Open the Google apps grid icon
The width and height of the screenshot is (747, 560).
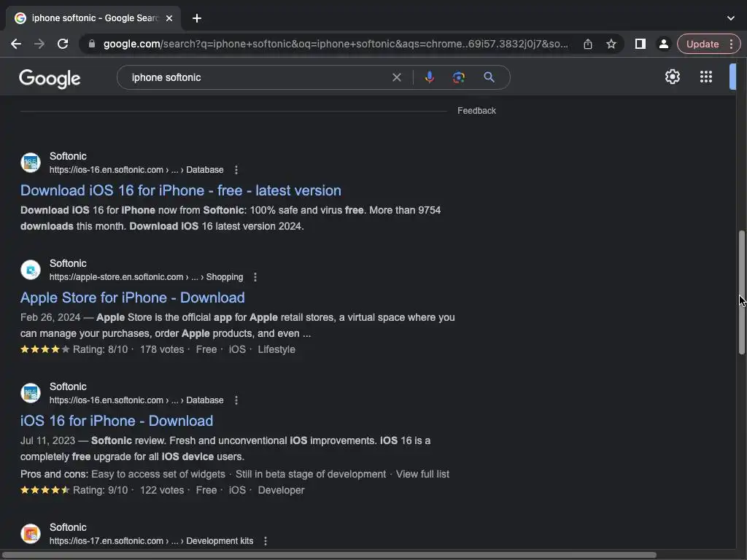[706, 77]
